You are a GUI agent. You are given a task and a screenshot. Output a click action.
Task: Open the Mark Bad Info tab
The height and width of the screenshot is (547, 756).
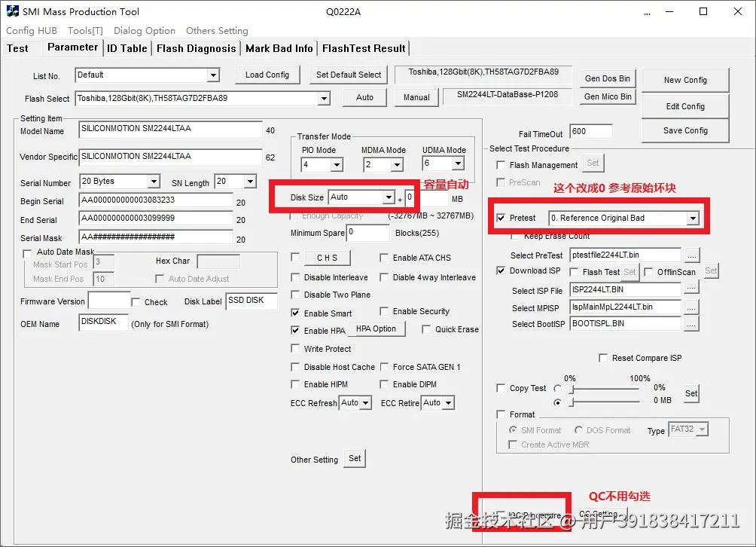279,48
